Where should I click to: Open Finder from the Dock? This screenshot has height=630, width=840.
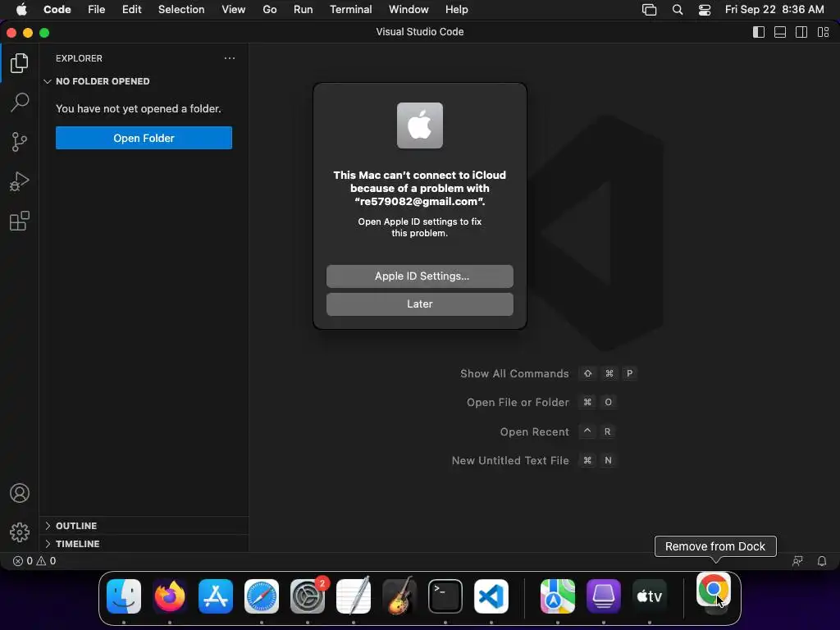(124, 596)
